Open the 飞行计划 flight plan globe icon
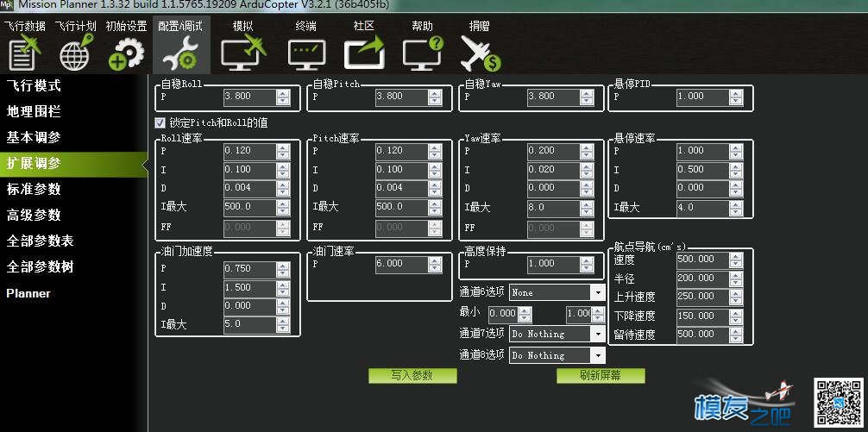 [x=76, y=53]
